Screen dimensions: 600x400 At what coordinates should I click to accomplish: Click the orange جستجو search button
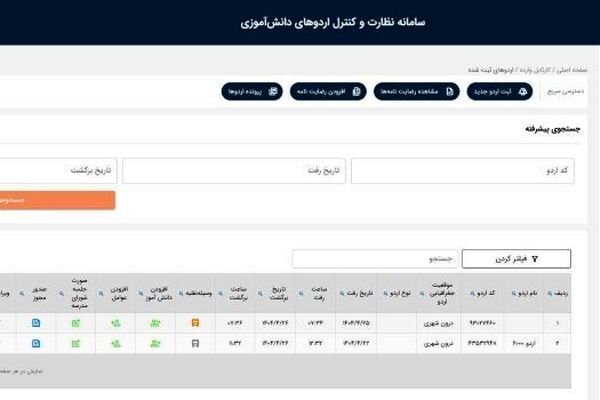(x=57, y=200)
